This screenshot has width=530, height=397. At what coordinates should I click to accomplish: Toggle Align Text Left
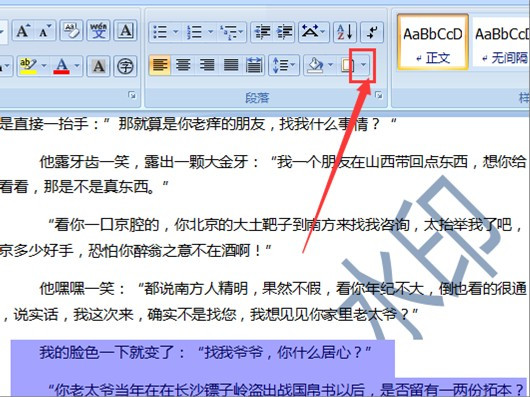[160, 66]
